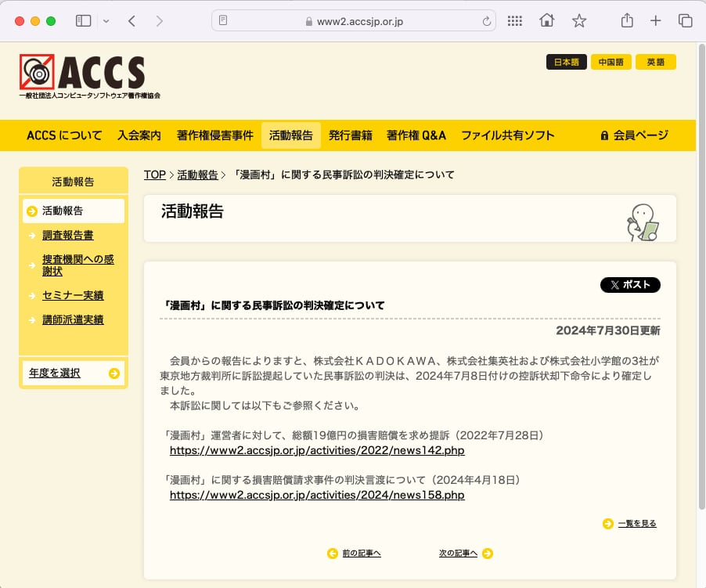Show the tab overview icon
This screenshot has width=706, height=588.
point(685,21)
